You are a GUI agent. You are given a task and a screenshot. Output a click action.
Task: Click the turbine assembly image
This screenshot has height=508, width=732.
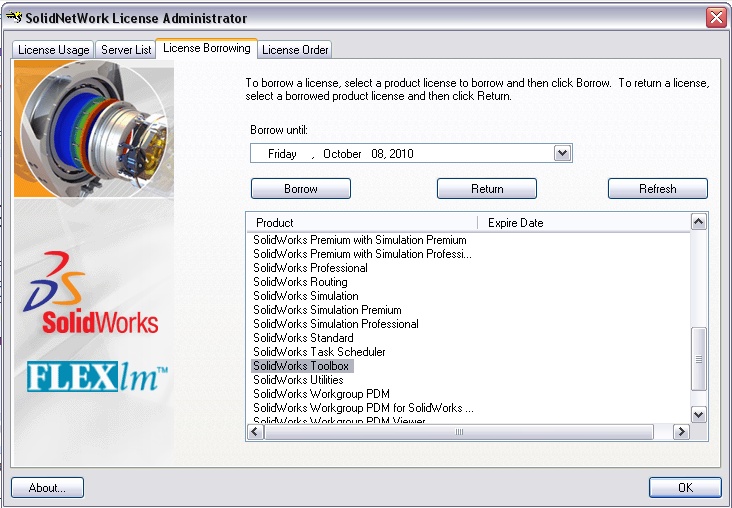tap(94, 128)
